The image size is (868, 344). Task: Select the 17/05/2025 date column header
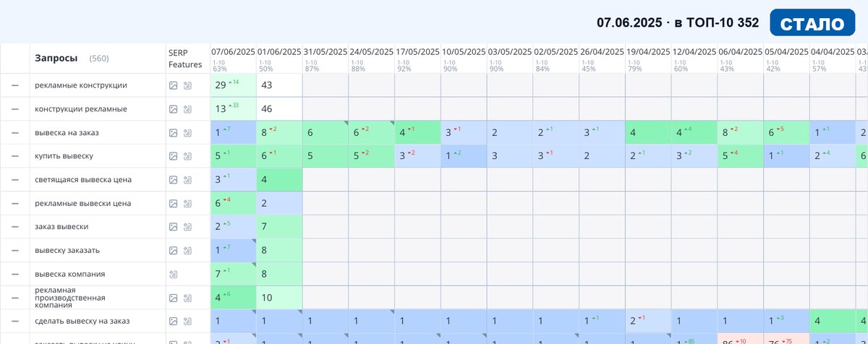418,52
